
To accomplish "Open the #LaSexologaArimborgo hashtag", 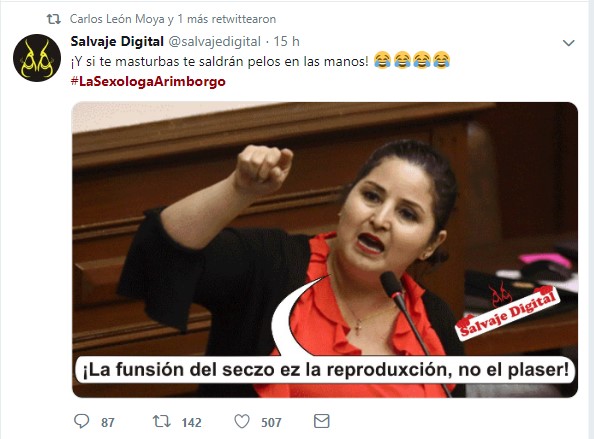I will pyautogui.click(x=148, y=81).
